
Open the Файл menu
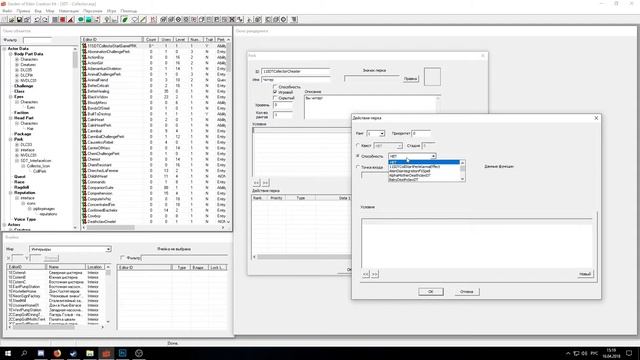click(x=7, y=11)
